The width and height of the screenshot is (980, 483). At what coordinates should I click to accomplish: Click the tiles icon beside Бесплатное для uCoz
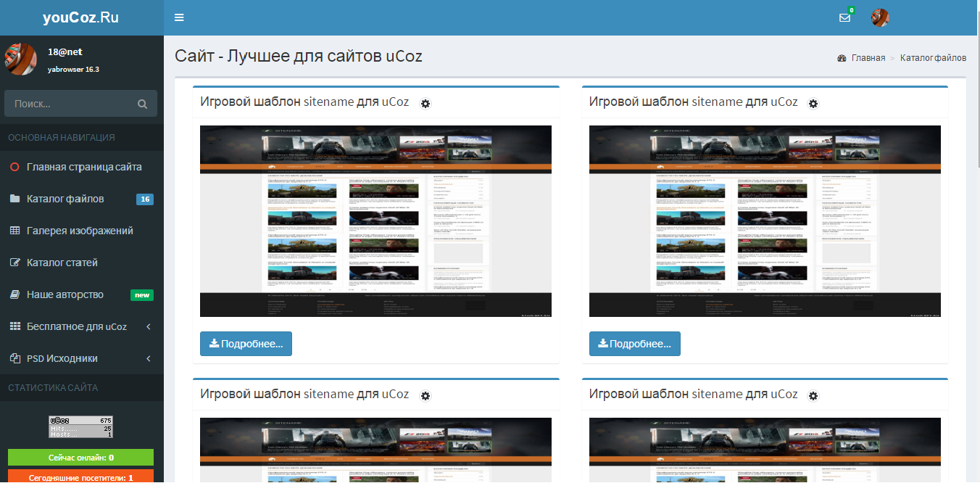[14, 326]
